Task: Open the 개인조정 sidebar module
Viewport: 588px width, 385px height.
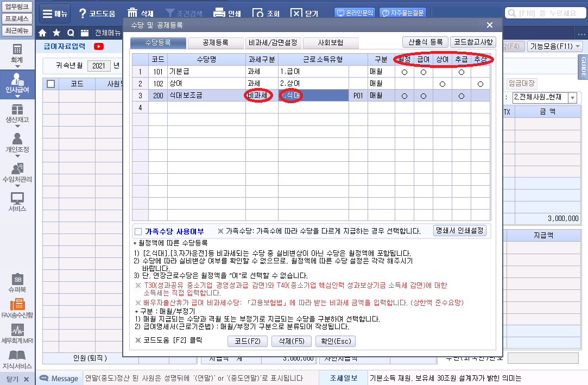Action: point(17,143)
